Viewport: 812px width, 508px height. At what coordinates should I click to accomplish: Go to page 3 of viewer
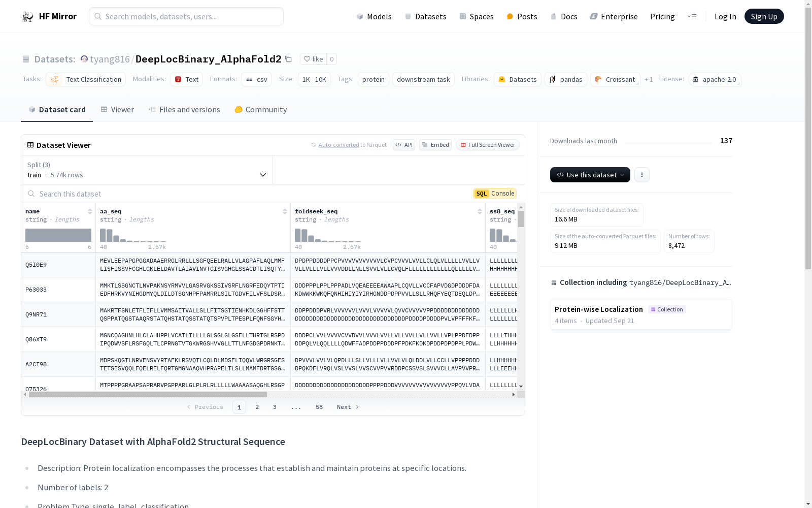275,407
